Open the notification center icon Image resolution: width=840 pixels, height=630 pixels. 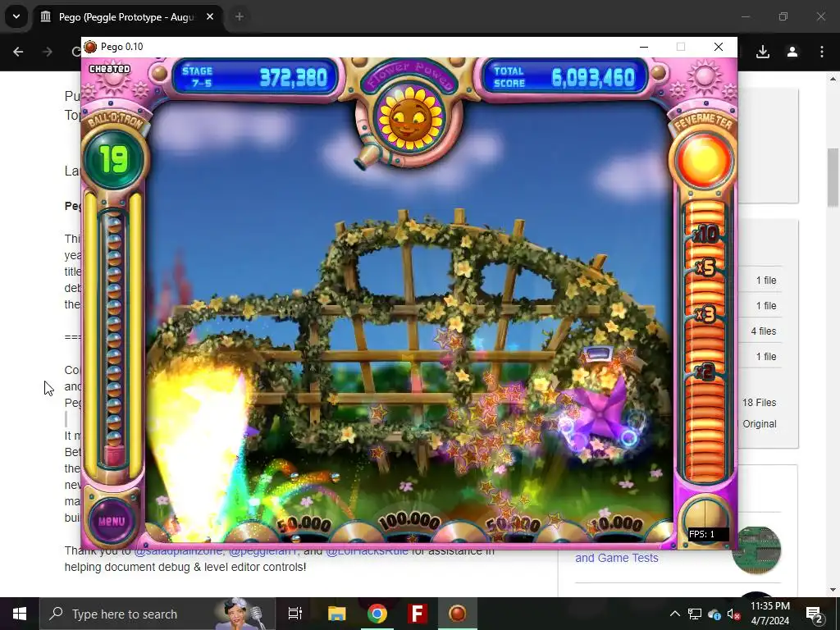(815, 614)
